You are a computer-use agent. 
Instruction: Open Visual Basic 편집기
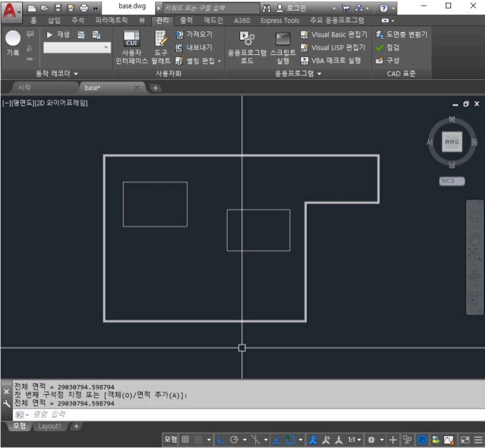tap(333, 35)
